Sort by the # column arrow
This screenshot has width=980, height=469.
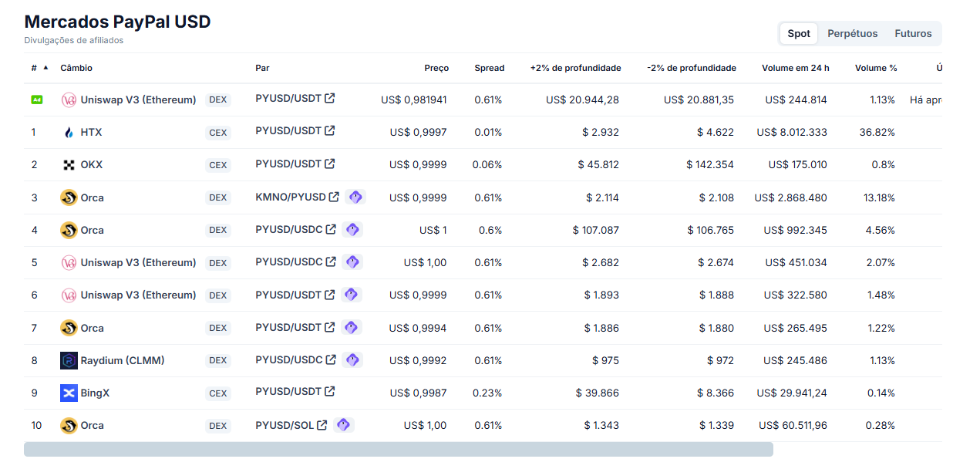(45, 67)
